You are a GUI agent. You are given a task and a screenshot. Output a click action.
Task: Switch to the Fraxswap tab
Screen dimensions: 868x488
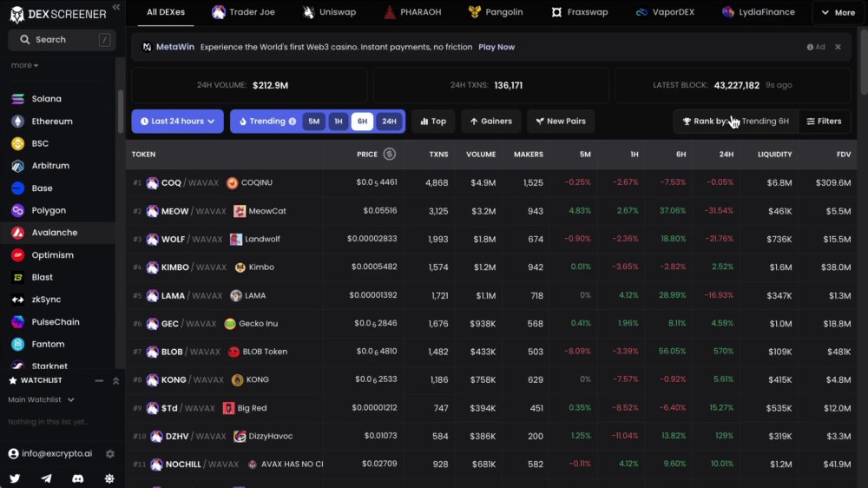pyautogui.click(x=580, y=12)
